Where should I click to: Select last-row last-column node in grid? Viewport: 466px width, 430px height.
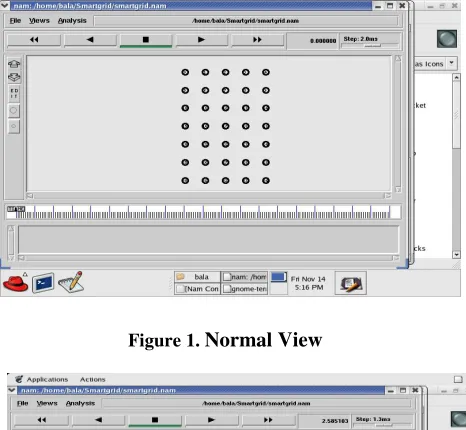point(266,180)
